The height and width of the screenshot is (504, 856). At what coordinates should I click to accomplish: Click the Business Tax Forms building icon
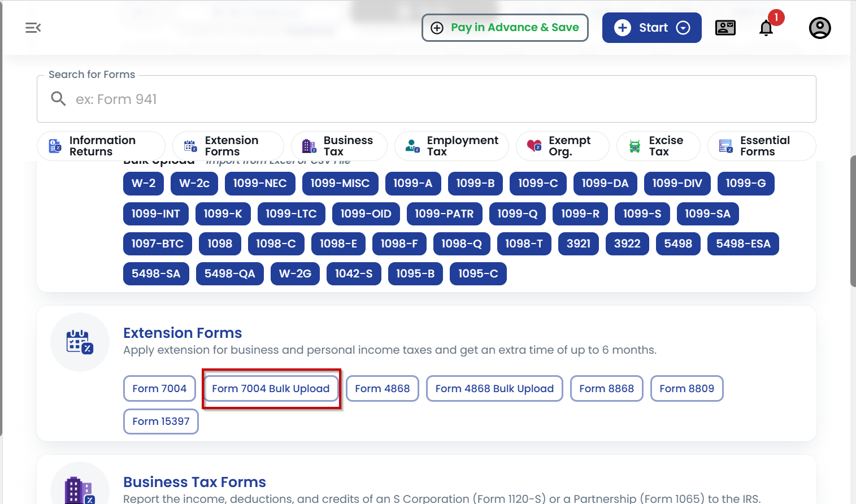pyautogui.click(x=80, y=489)
